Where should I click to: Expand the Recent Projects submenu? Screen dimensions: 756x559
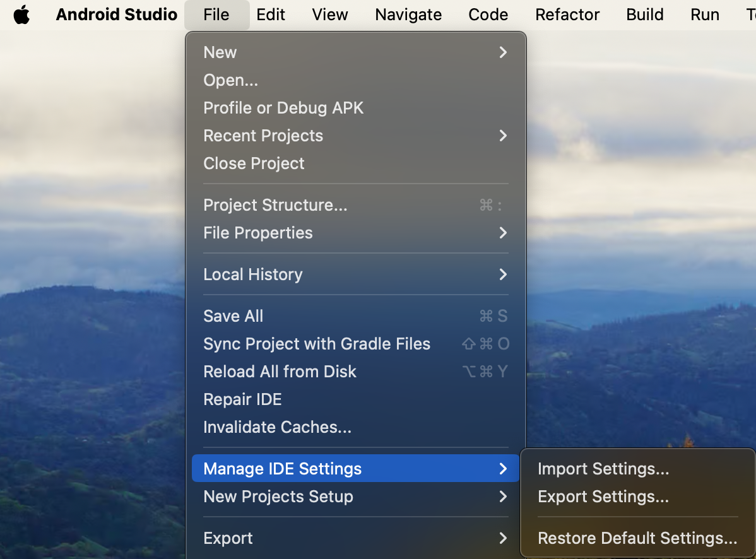pos(355,136)
